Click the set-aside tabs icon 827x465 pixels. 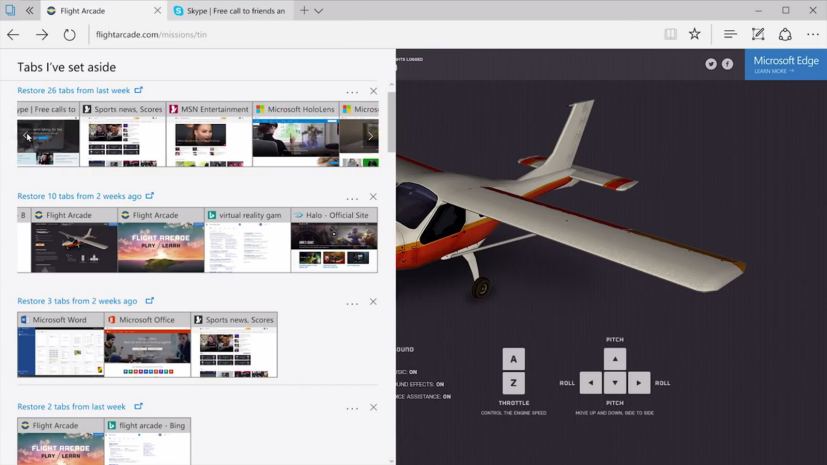coord(10,11)
